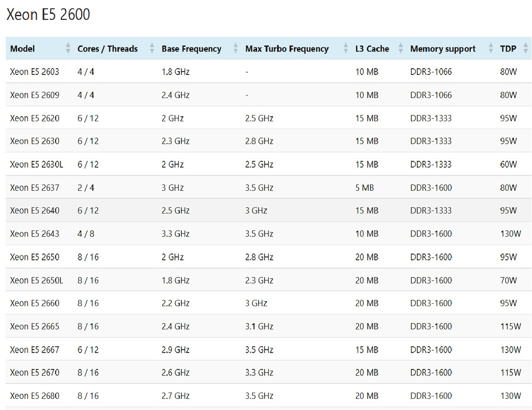Sort by TDP sort arrows

pyautogui.click(x=525, y=48)
